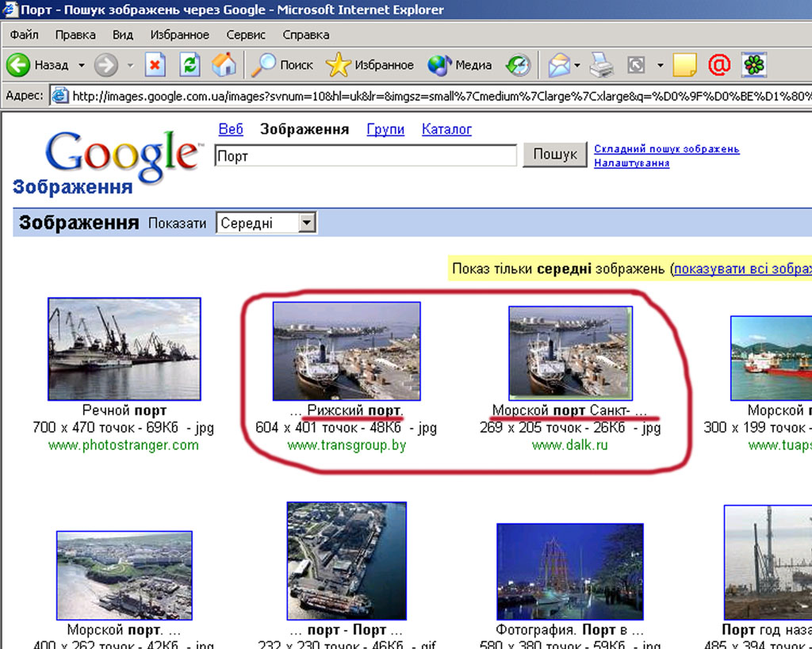Expand the Back button history dropdown arrow

click(x=81, y=65)
